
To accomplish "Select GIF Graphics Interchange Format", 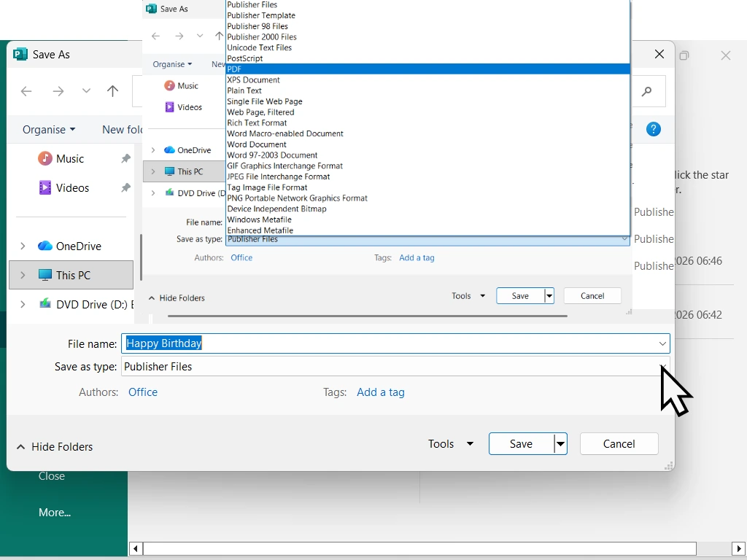I will (x=427, y=166).
